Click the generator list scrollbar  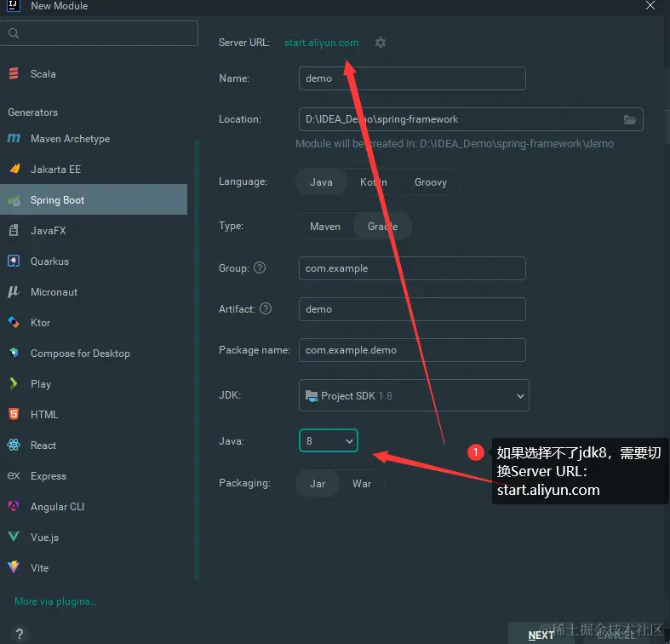click(197, 360)
